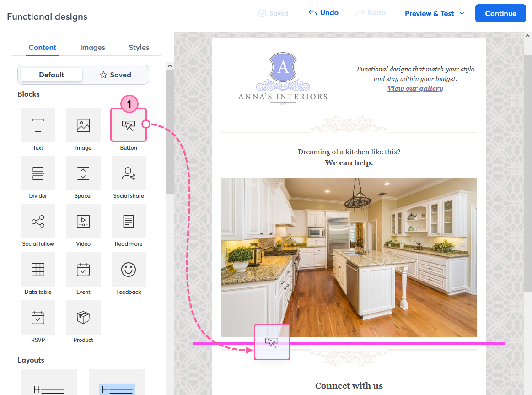
Task: Select the Social follow block icon
Action: [38, 221]
